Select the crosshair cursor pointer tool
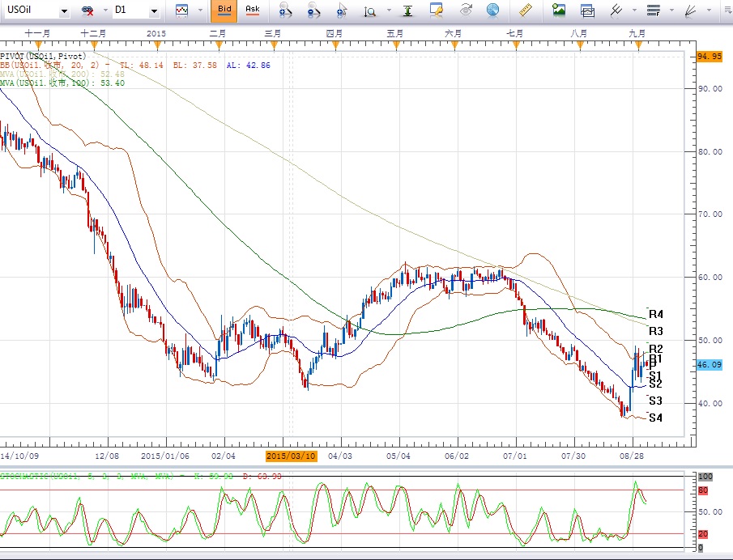Screen dimensions: 733x560 pos(342,11)
